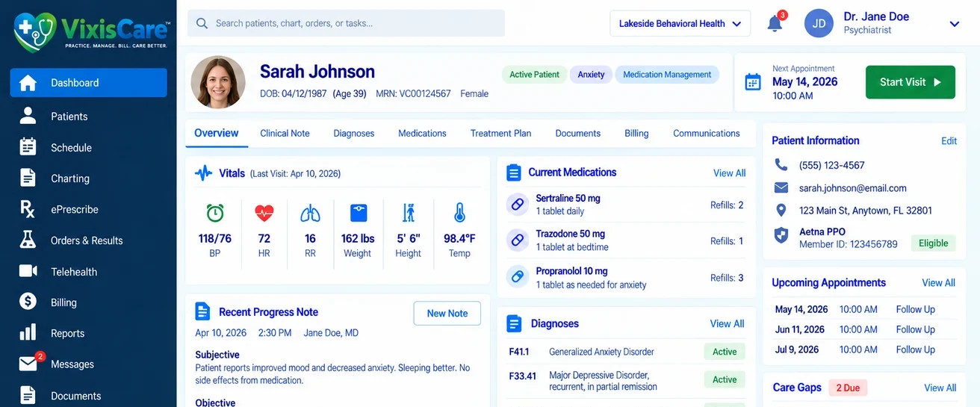Create a New Note
The width and height of the screenshot is (980, 407).
(x=447, y=313)
